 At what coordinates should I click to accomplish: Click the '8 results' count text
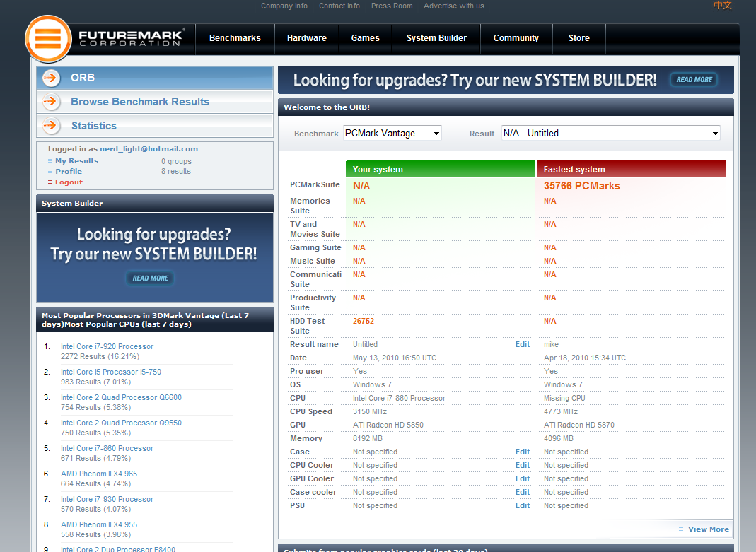(x=176, y=172)
